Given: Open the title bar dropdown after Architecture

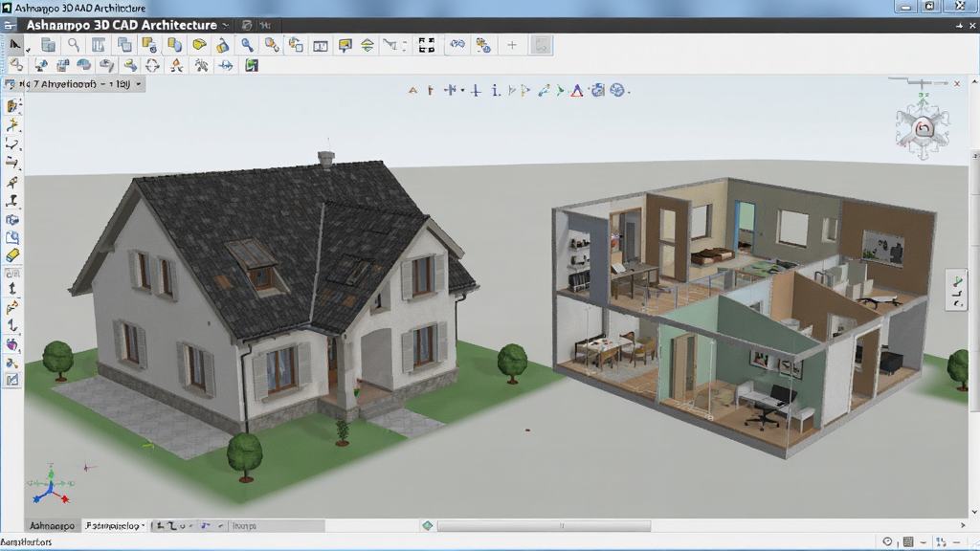Looking at the screenshot, I should coord(226,26).
